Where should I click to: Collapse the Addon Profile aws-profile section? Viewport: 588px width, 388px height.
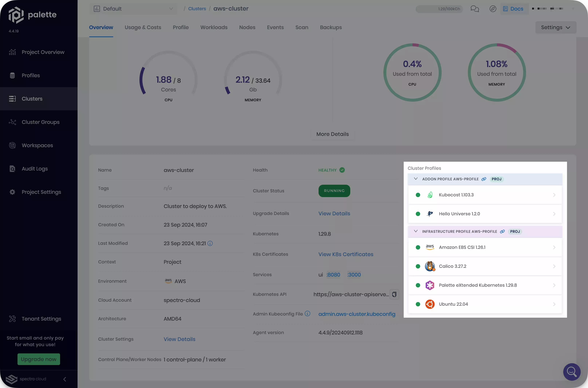coord(416,179)
